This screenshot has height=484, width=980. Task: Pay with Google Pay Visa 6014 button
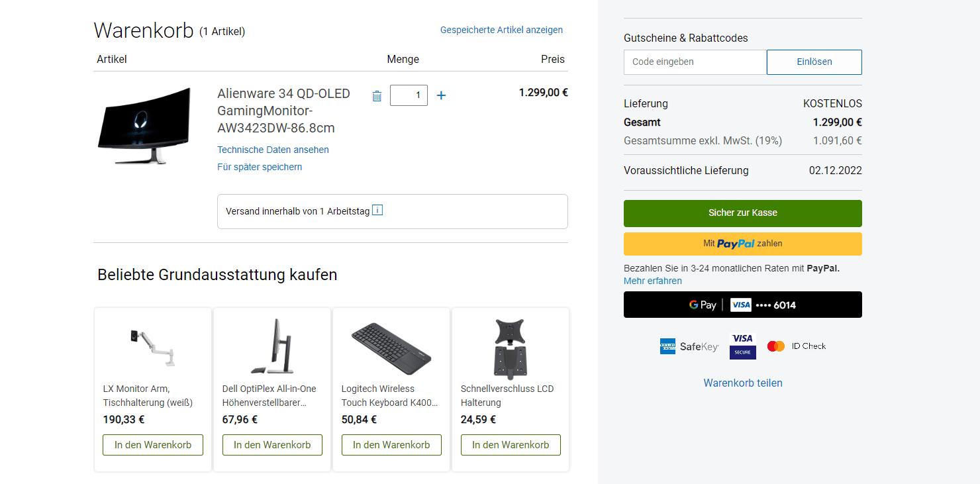(743, 305)
